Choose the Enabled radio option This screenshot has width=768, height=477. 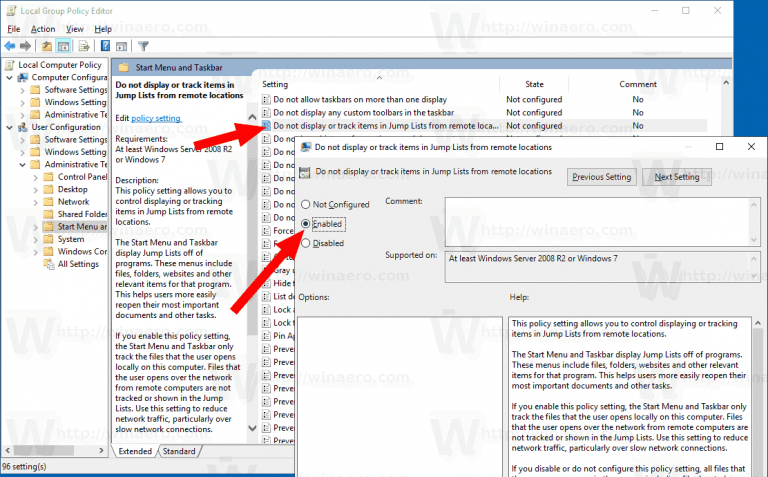(306, 224)
